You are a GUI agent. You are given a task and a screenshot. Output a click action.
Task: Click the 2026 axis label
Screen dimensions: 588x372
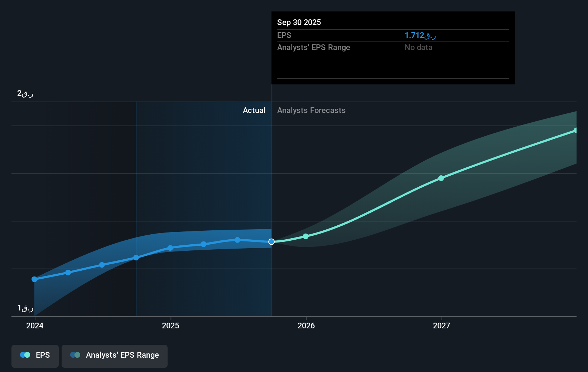coord(306,325)
